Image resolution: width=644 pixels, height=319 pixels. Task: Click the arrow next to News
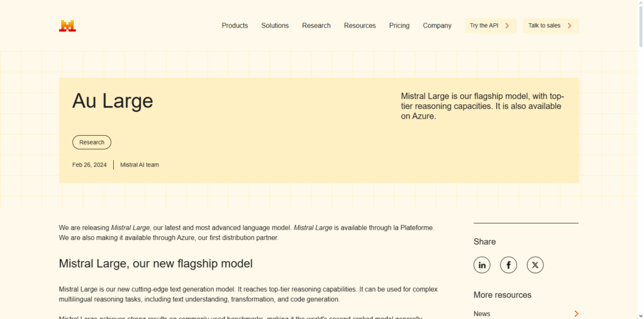click(x=576, y=314)
